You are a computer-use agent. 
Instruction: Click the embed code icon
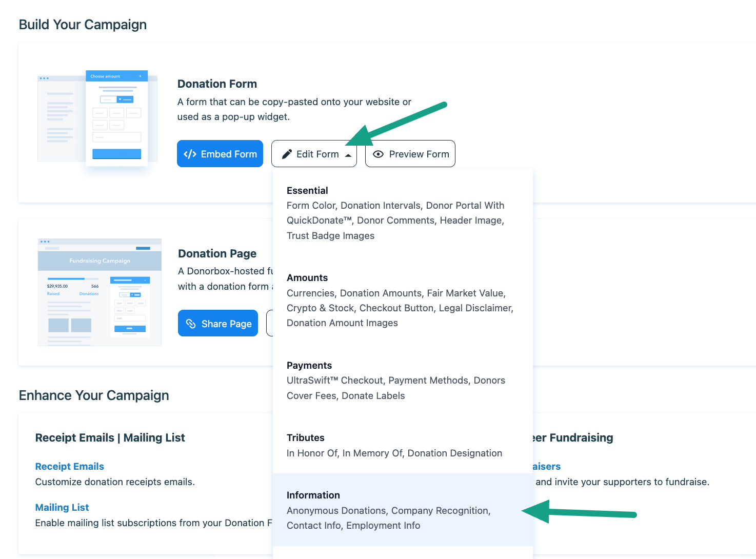click(x=190, y=154)
